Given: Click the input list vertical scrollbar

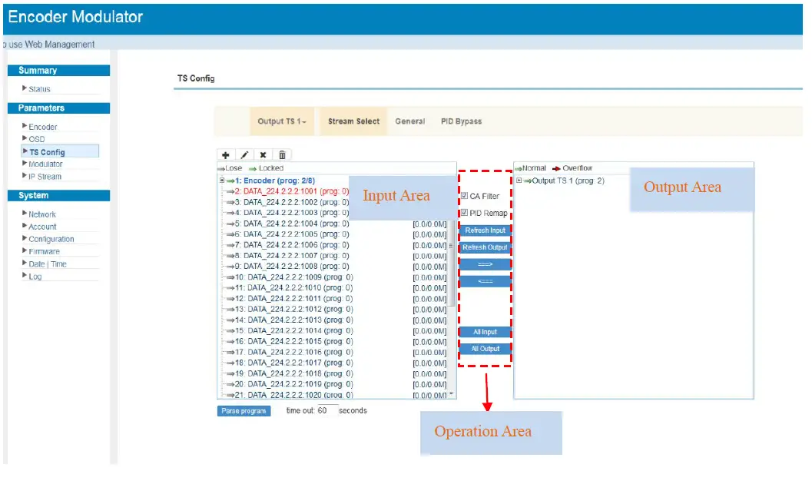Looking at the screenshot, I should 451,264.
